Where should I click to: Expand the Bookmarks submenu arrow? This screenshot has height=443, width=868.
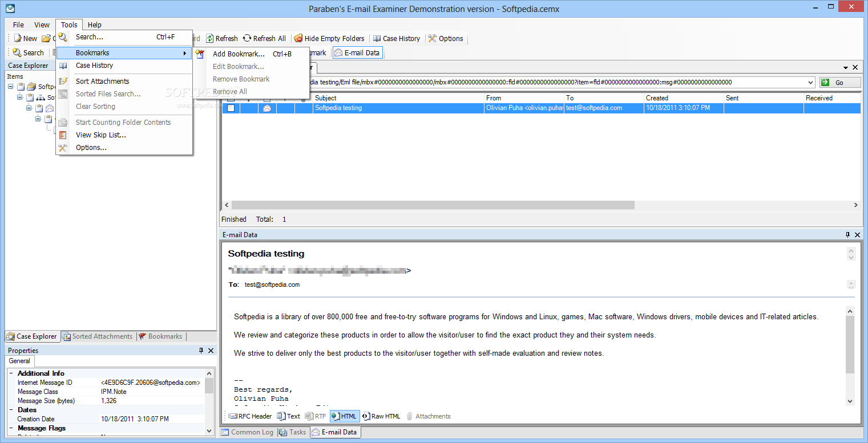184,53
